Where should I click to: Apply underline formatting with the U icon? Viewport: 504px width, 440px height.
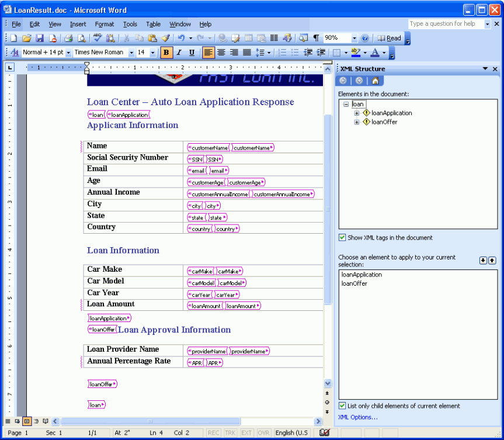[192, 53]
